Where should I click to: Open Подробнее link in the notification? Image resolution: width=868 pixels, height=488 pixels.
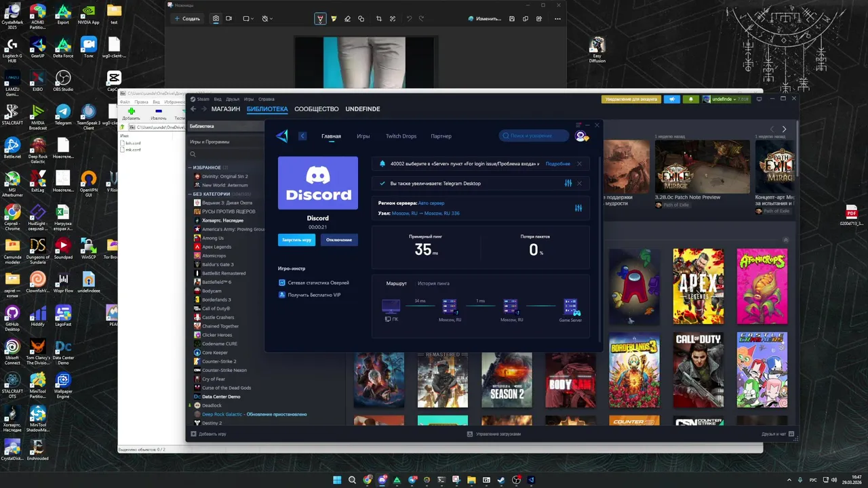pos(557,164)
